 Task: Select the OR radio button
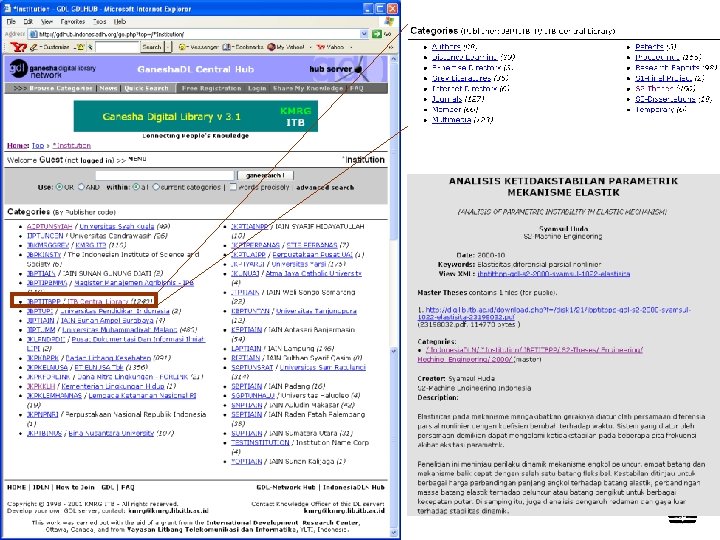pyautogui.click(x=59, y=187)
